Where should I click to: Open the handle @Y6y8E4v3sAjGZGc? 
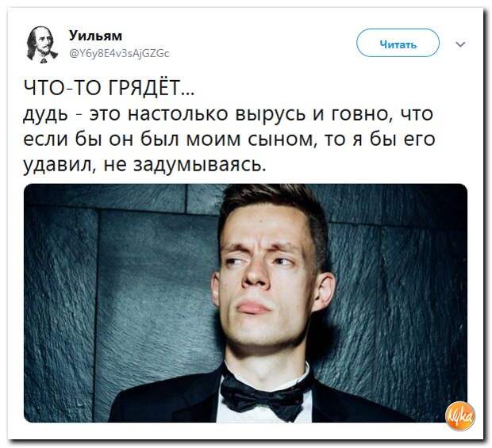pyautogui.click(x=119, y=54)
